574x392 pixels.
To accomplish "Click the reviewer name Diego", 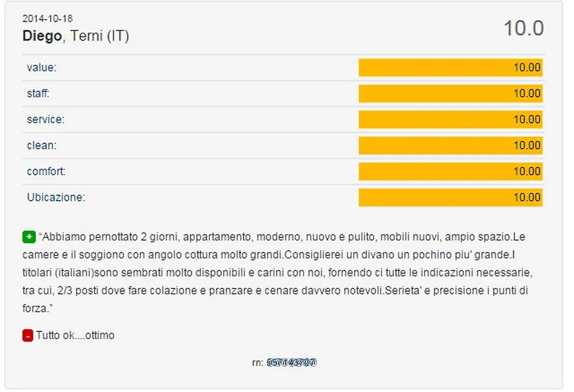I will click(x=42, y=36).
